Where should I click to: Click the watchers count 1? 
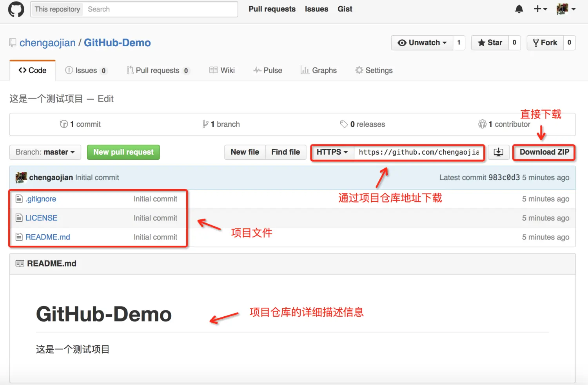tap(459, 43)
